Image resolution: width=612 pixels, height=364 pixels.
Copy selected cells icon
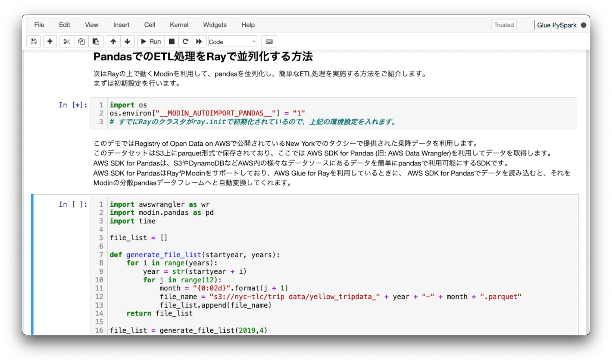click(x=81, y=41)
